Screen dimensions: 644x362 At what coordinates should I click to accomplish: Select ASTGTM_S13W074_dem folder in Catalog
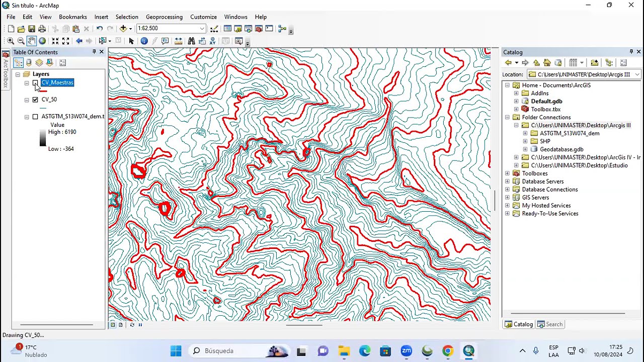(569, 133)
